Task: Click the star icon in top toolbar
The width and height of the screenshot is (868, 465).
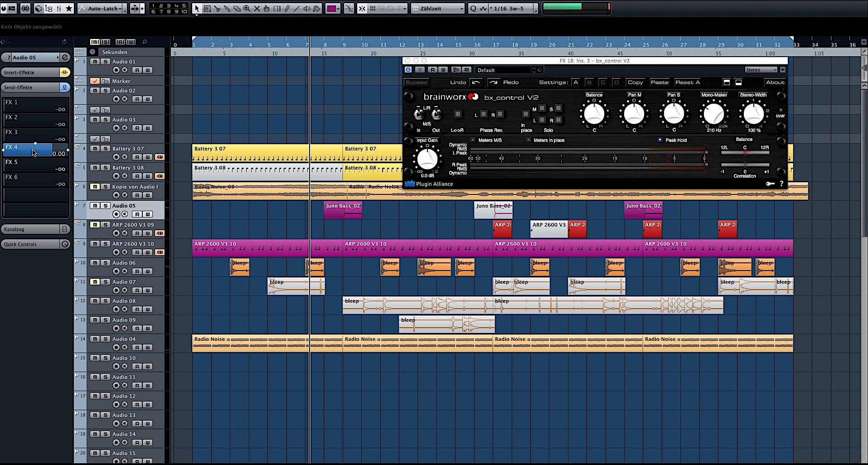Action: 69,8
